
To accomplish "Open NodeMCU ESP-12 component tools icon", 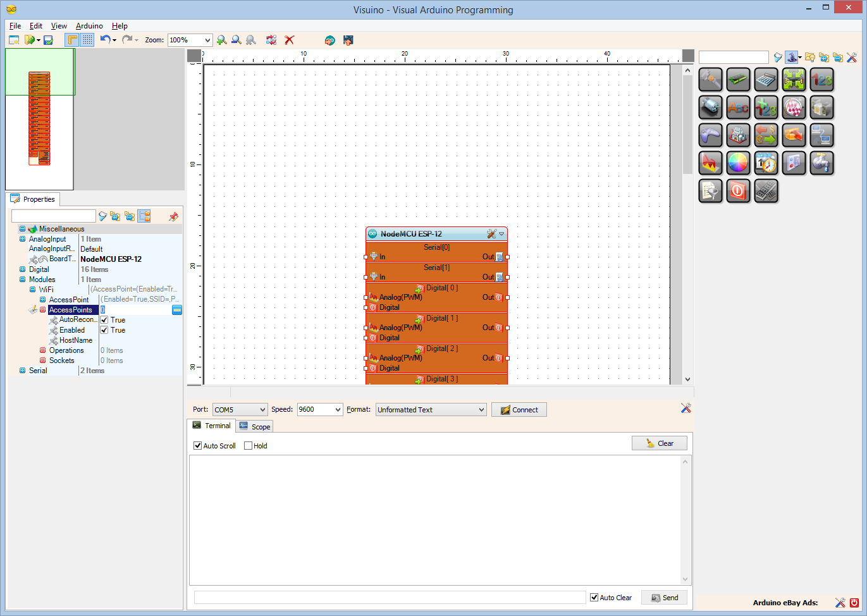I will pyautogui.click(x=491, y=234).
